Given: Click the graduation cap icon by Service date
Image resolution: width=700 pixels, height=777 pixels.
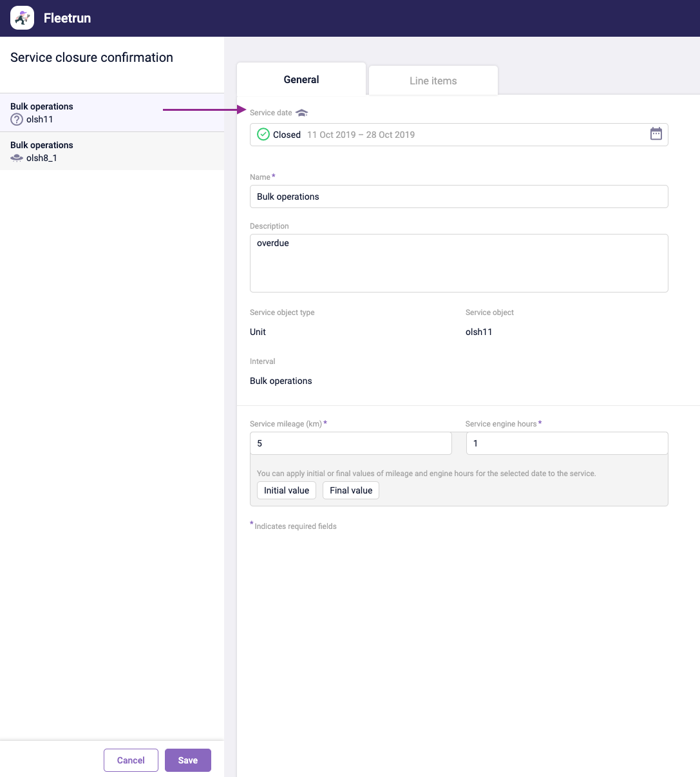Looking at the screenshot, I should coord(302,113).
